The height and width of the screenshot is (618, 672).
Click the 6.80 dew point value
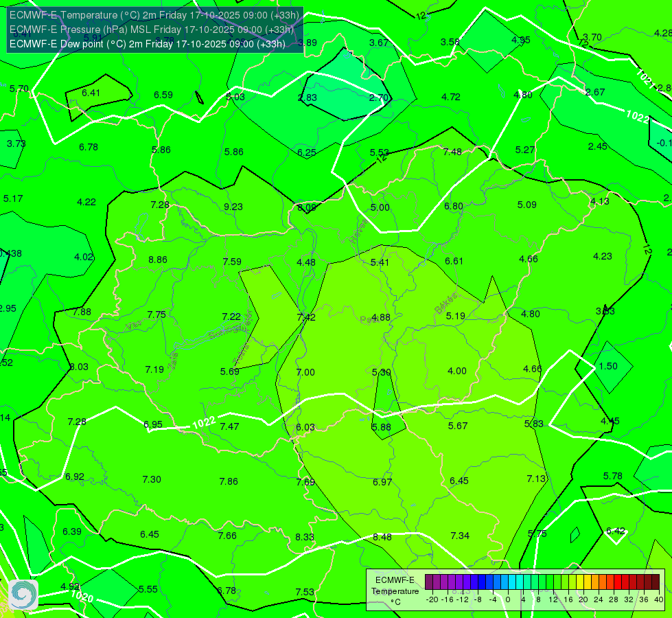pos(454,206)
